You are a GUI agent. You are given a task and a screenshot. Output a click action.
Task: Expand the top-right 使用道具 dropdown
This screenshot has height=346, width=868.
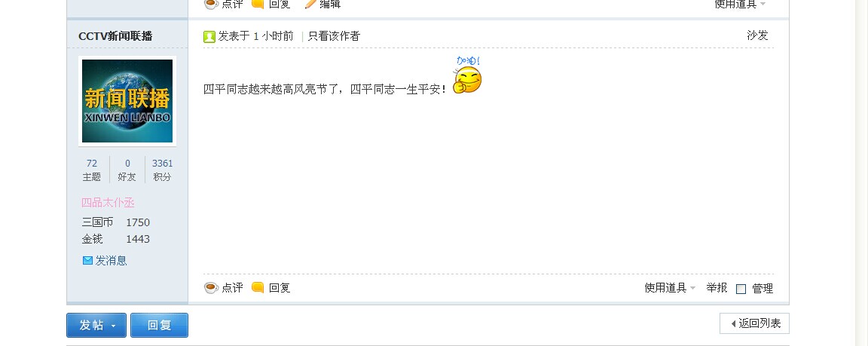pos(740,4)
